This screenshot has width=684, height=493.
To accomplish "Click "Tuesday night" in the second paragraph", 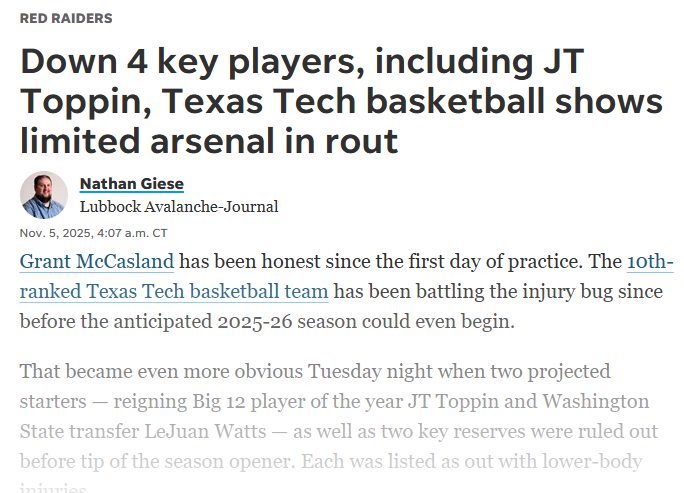I will coord(364,372).
